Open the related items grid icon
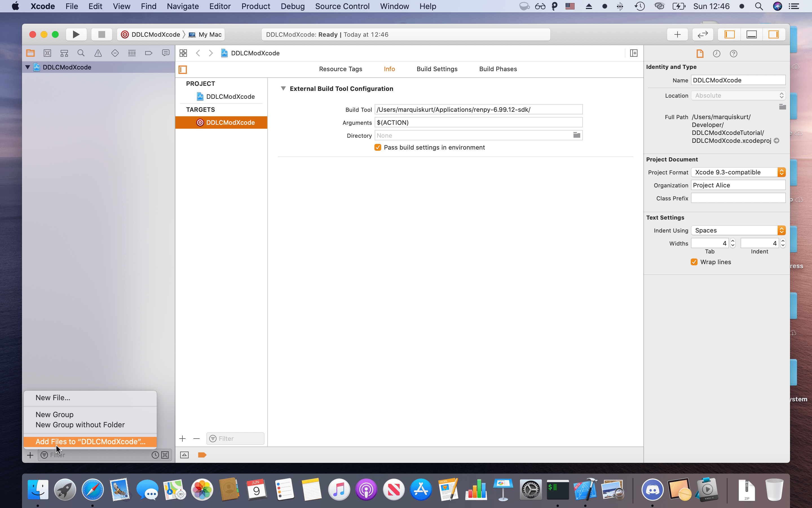This screenshot has width=812, height=508. pyautogui.click(x=183, y=53)
